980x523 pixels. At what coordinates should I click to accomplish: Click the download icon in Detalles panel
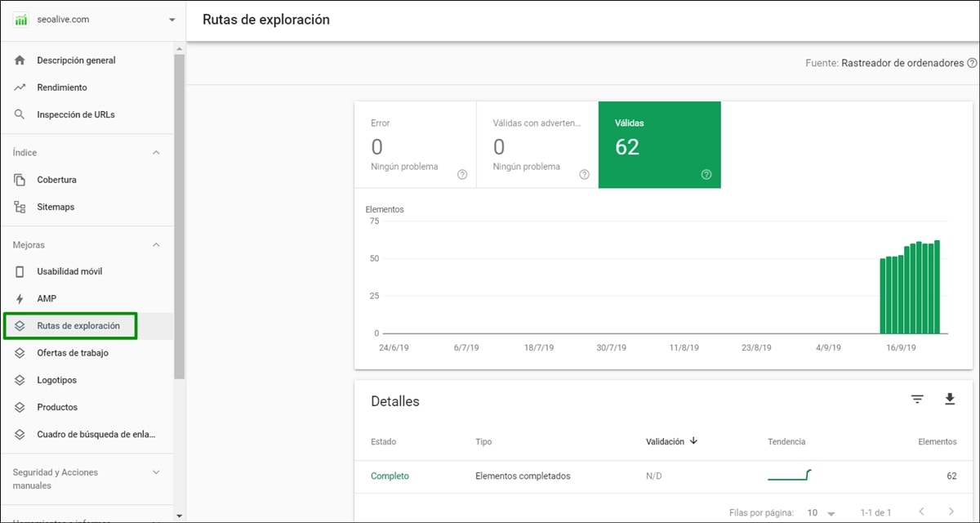pyautogui.click(x=949, y=399)
